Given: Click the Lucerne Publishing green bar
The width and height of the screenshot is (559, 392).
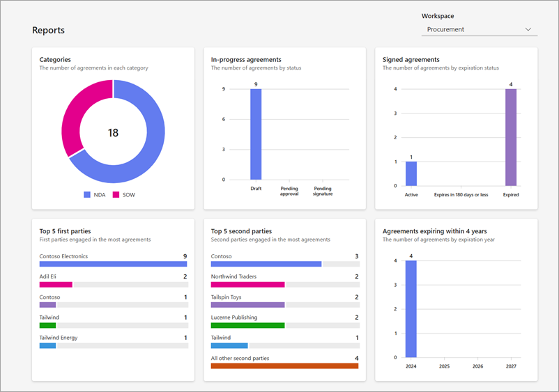Looking at the screenshot, I should (x=247, y=325).
